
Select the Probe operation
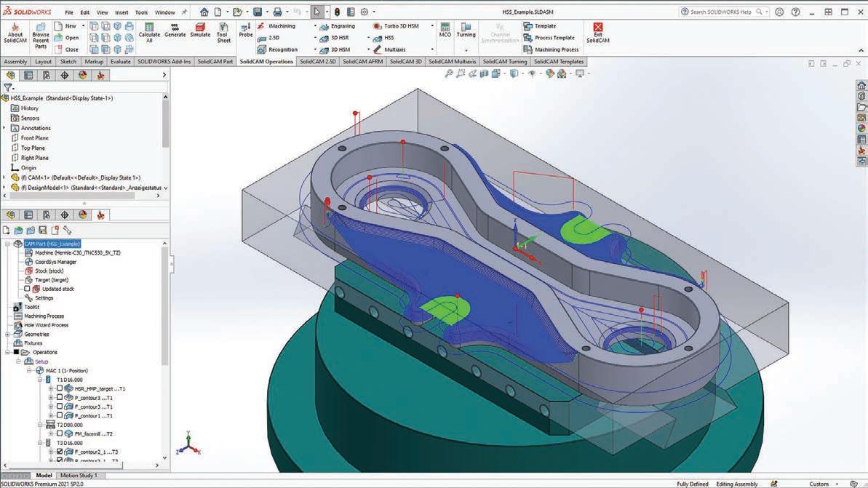click(x=246, y=31)
